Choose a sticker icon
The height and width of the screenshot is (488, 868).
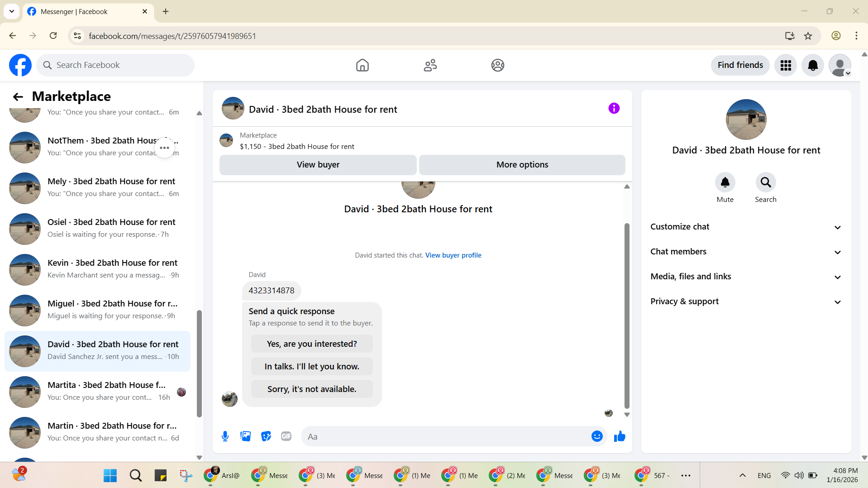pos(266,436)
